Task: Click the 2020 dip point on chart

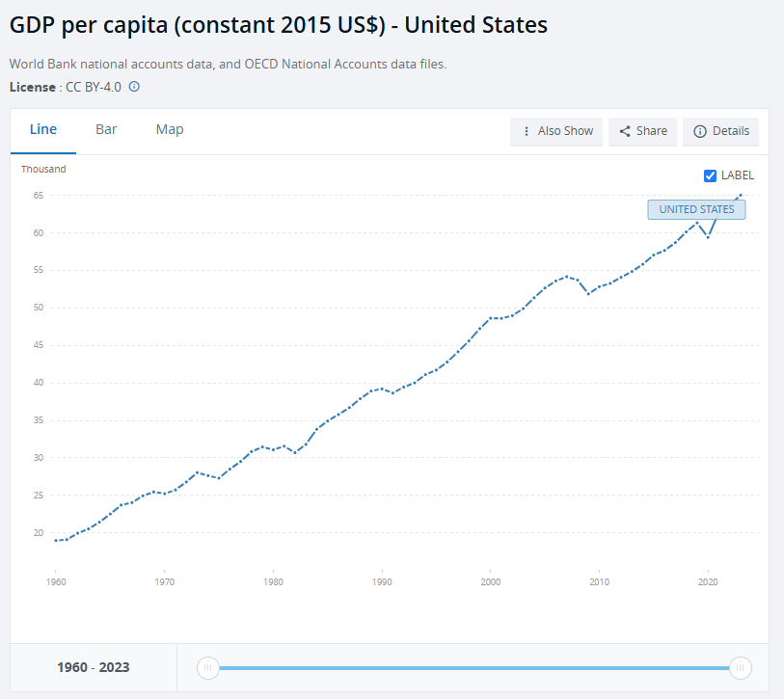Action: pyautogui.click(x=709, y=236)
